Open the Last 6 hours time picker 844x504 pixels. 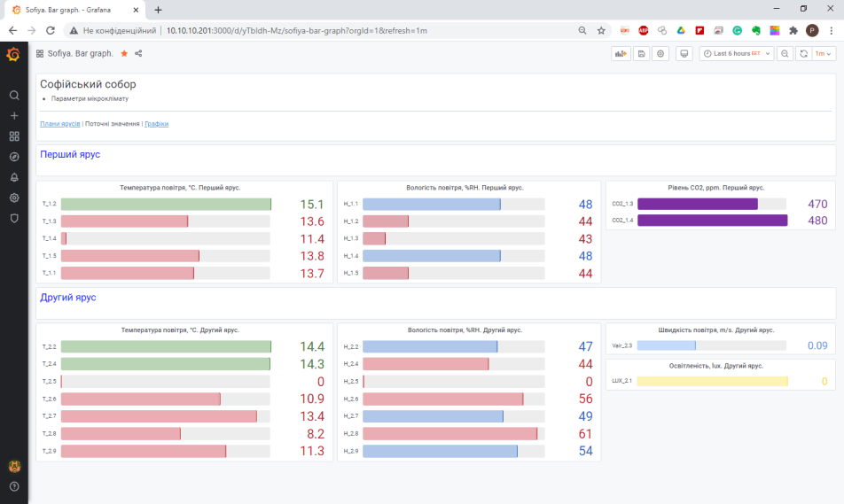735,54
